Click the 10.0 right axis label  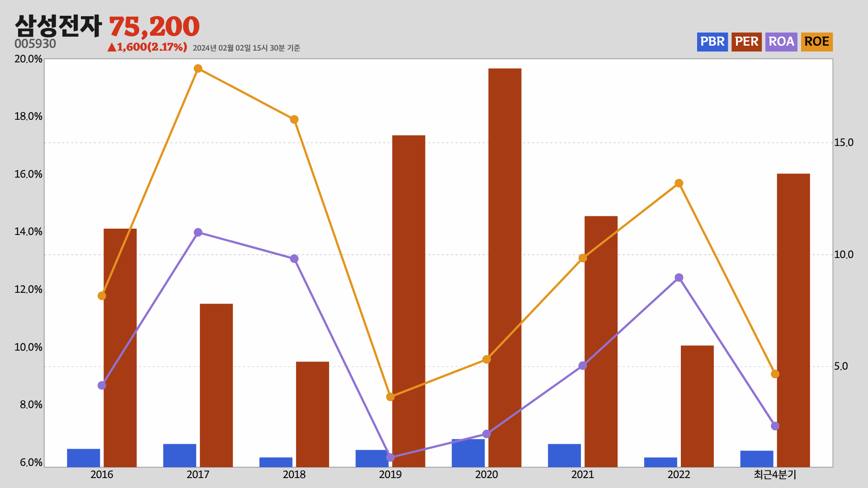coord(844,255)
